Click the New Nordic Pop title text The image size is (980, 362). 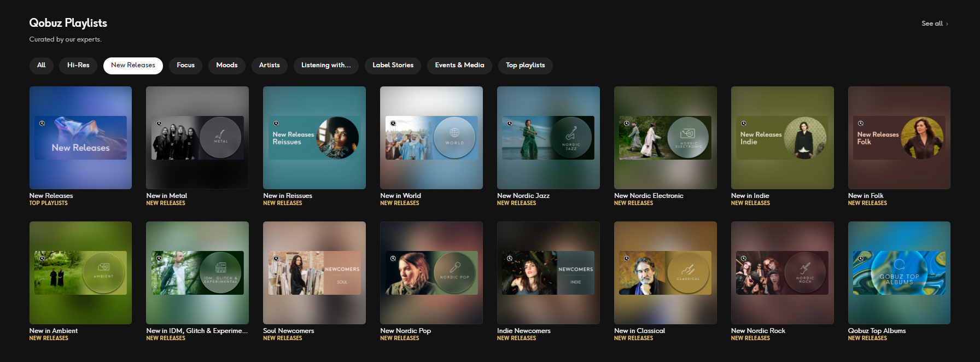click(x=406, y=331)
